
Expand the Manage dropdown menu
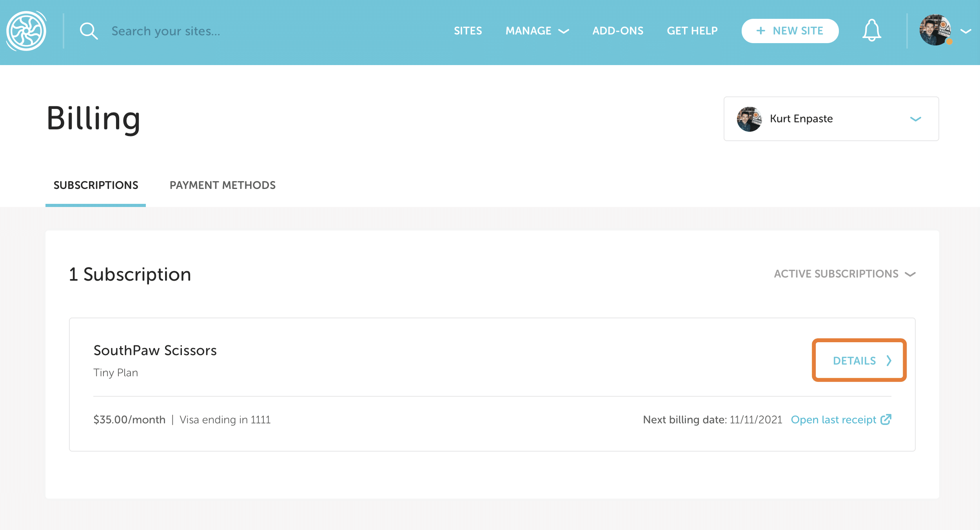click(537, 31)
